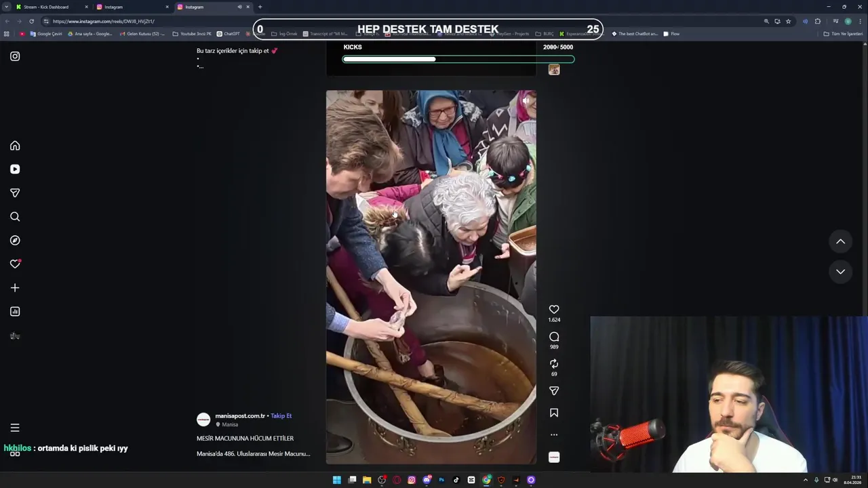Screen dimensions: 868x488
Task: Open Discord on taskbar
Action: (427, 480)
